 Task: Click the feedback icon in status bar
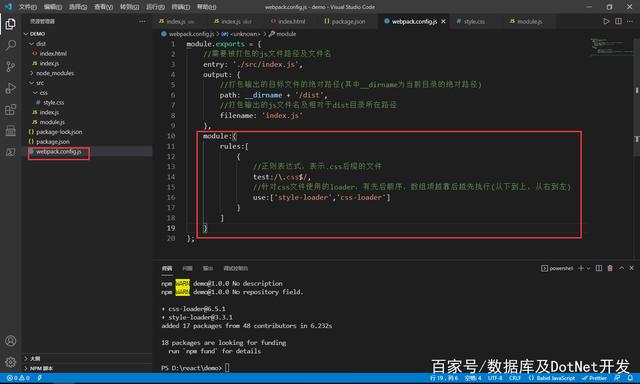pos(617,378)
